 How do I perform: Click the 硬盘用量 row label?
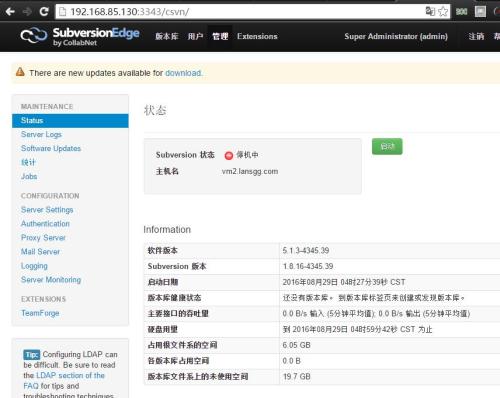coord(163,330)
